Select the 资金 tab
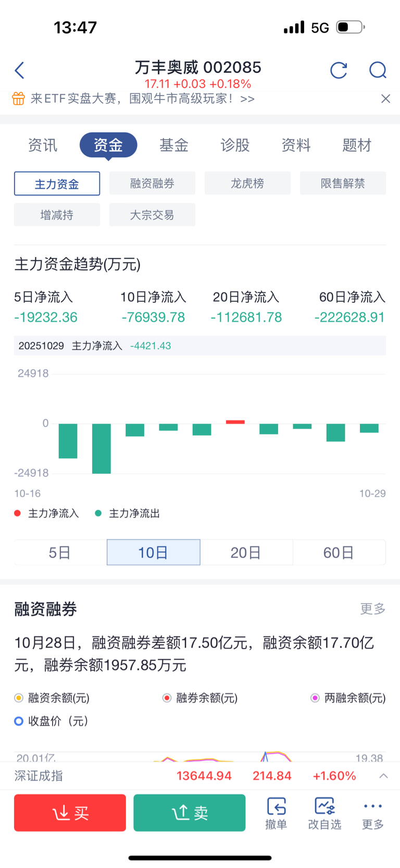This screenshot has height=868, width=400. tap(108, 145)
